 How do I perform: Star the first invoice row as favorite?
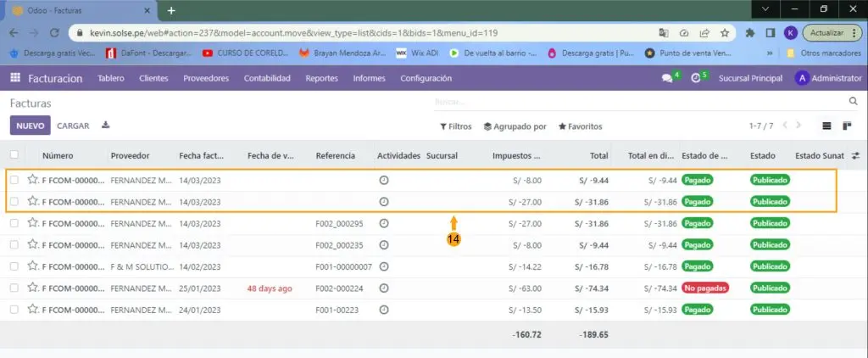coord(32,180)
